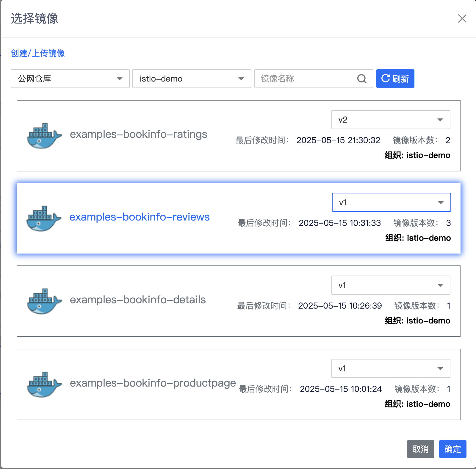Open version dropdown for bookinfo-reviews image
The height and width of the screenshot is (469, 476).
[x=391, y=202]
